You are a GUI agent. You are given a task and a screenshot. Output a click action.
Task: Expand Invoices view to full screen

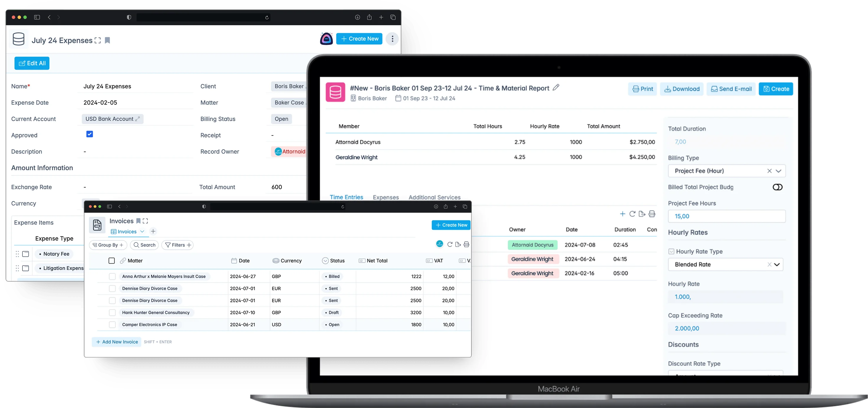point(145,221)
